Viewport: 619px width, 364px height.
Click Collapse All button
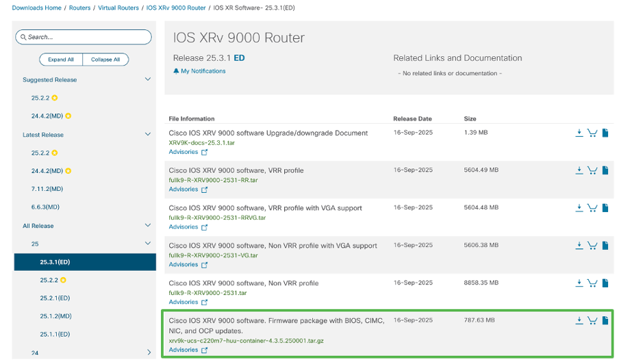(105, 60)
